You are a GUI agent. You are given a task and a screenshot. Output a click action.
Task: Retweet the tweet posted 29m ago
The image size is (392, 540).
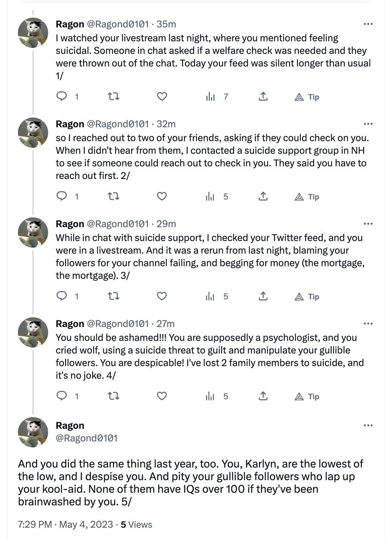click(x=114, y=296)
